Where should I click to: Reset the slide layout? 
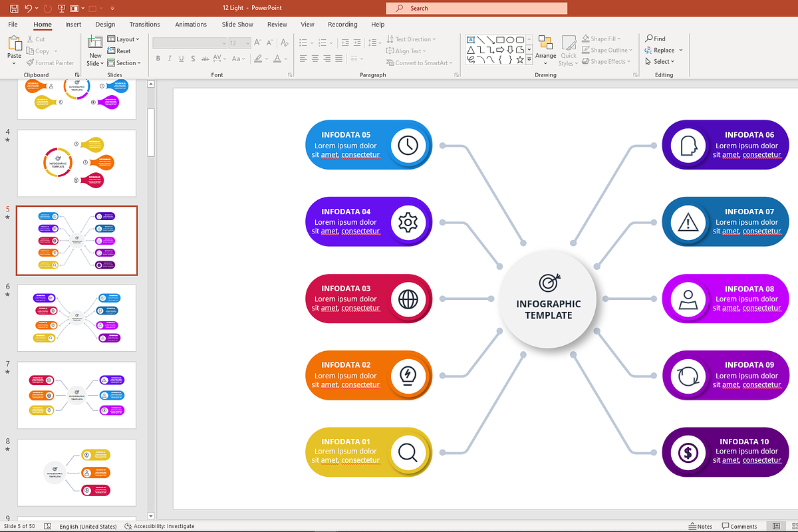click(119, 51)
